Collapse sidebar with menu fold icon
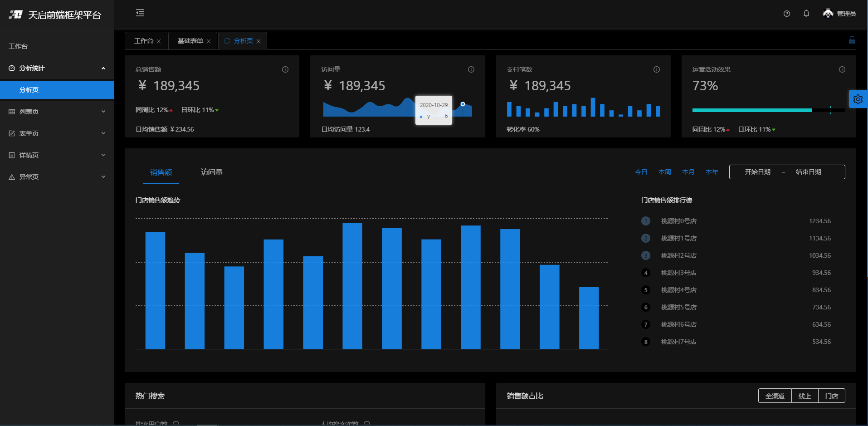This screenshot has width=868, height=426. coord(140,13)
